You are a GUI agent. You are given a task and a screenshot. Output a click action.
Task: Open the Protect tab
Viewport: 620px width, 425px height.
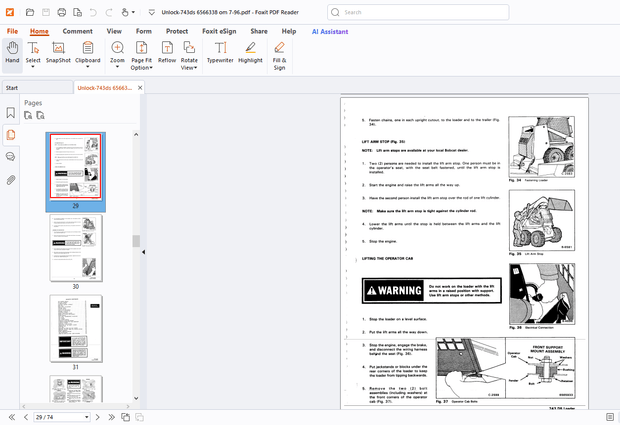(177, 31)
